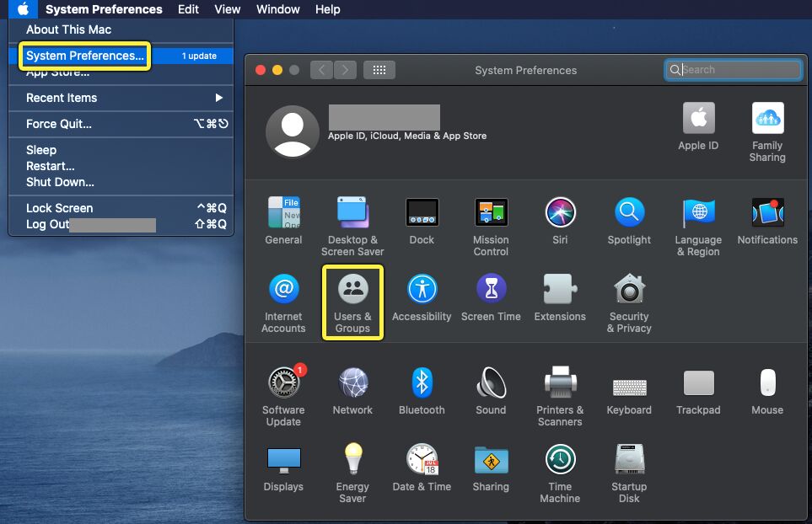
Task: Click the back navigation arrow
Action: coord(321,70)
